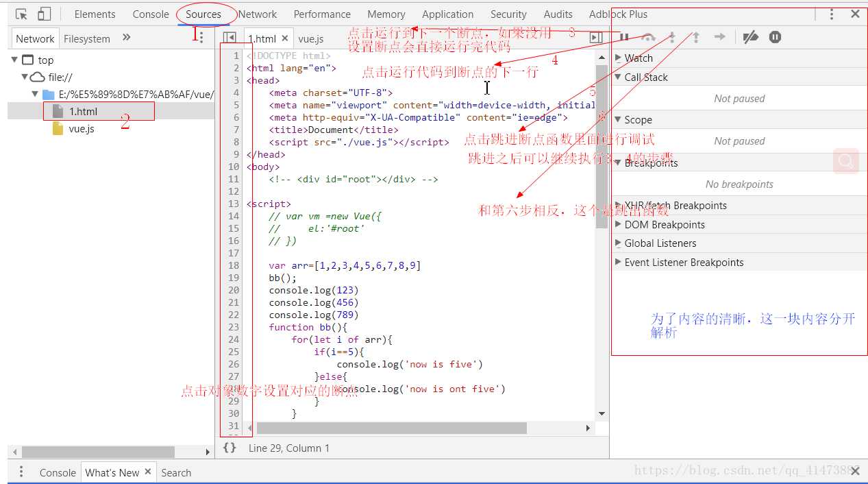The image size is (868, 484).
Task: Click the step out of function icon
Action: (x=696, y=37)
